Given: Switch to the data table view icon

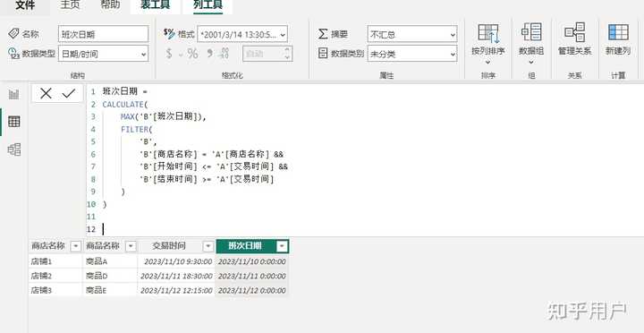Looking at the screenshot, I should click(14, 122).
